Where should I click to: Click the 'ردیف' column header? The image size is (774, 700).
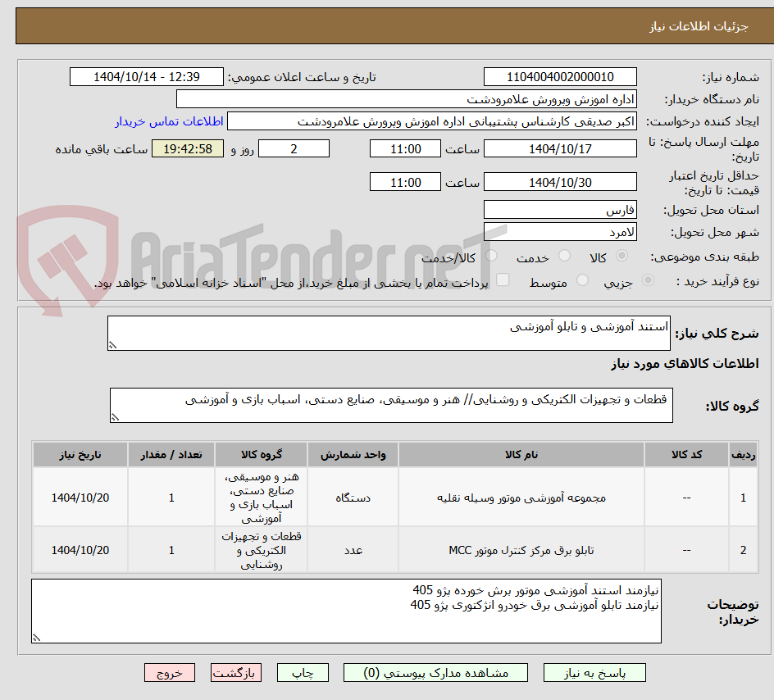coord(744,454)
